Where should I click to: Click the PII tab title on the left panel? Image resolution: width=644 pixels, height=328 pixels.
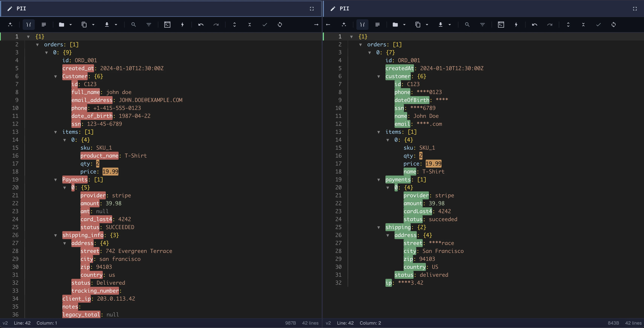pyautogui.click(x=21, y=8)
